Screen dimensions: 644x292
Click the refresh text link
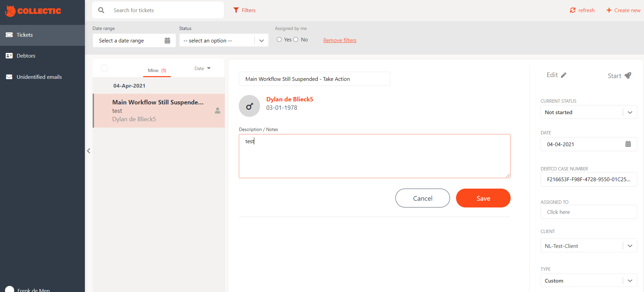click(586, 10)
